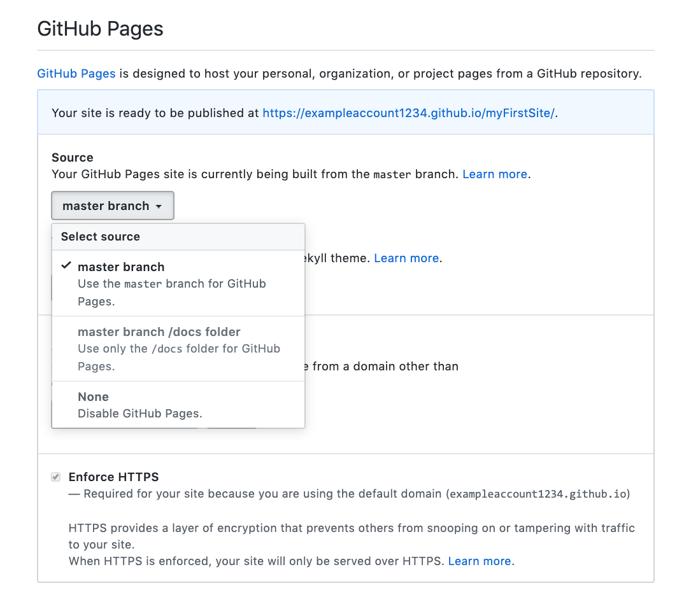This screenshot has width=698, height=616.
Task: Open Learn more about HTTPS enforcement
Action: coord(480,561)
